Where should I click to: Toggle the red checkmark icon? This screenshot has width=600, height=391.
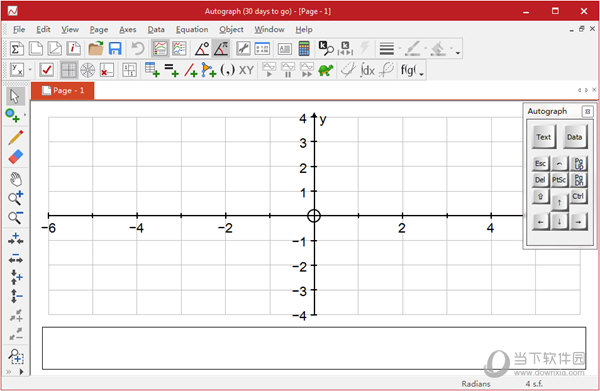tap(46, 70)
